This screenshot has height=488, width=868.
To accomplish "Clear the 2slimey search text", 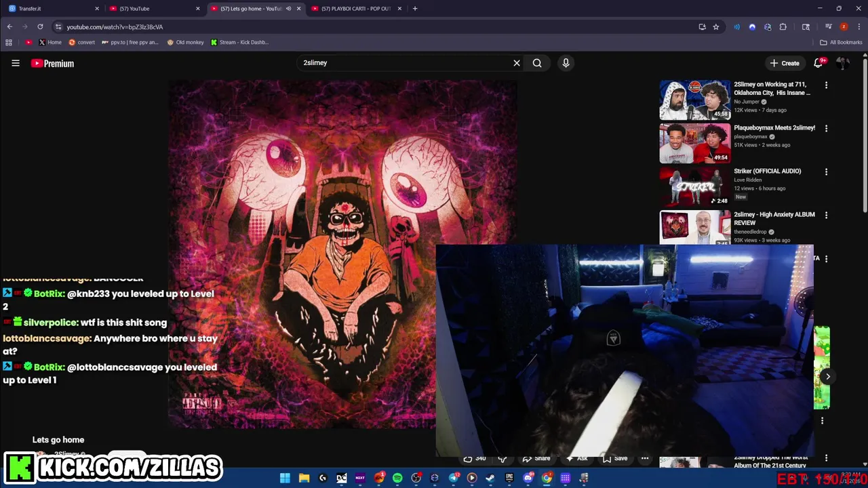I will pos(517,63).
